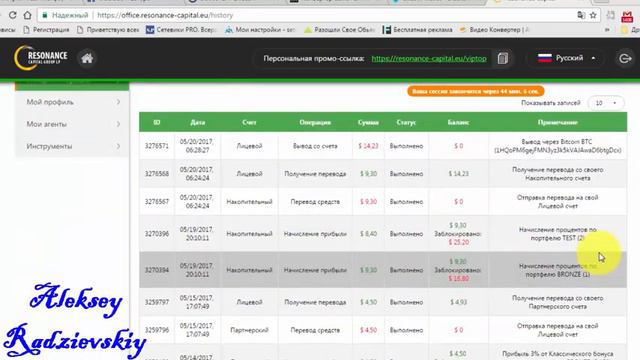This screenshot has height=360, width=640.
Task: Click the BRONZE (1) portfolio interest note
Action: click(558, 270)
